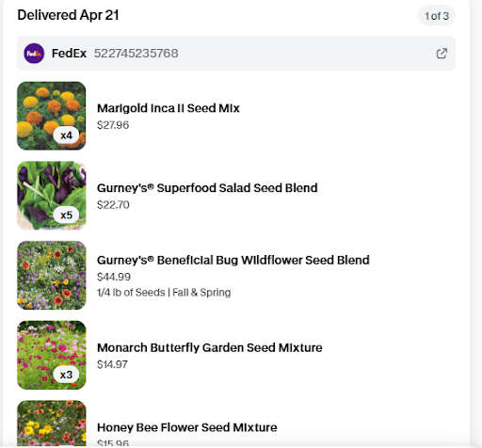Viewport: 482px width, 448px height.
Task: Click the x4 quantity badge on marigold
Action: pyautogui.click(x=66, y=136)
